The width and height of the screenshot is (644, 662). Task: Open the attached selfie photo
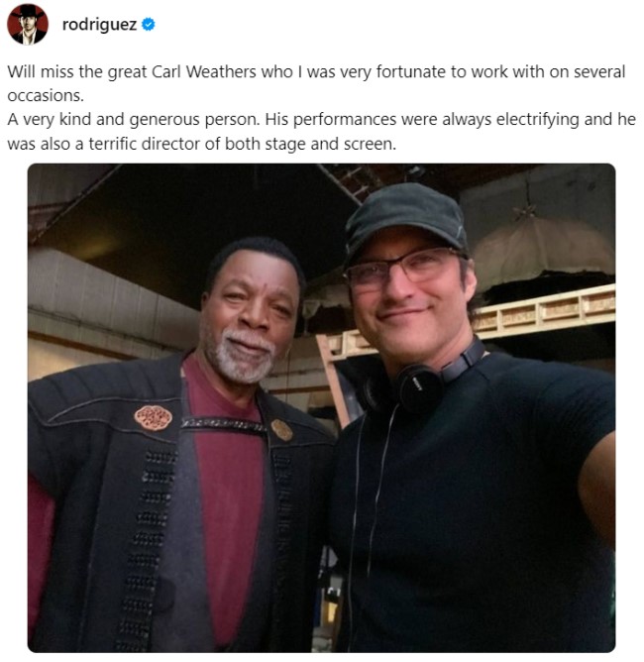pos(321,408)
